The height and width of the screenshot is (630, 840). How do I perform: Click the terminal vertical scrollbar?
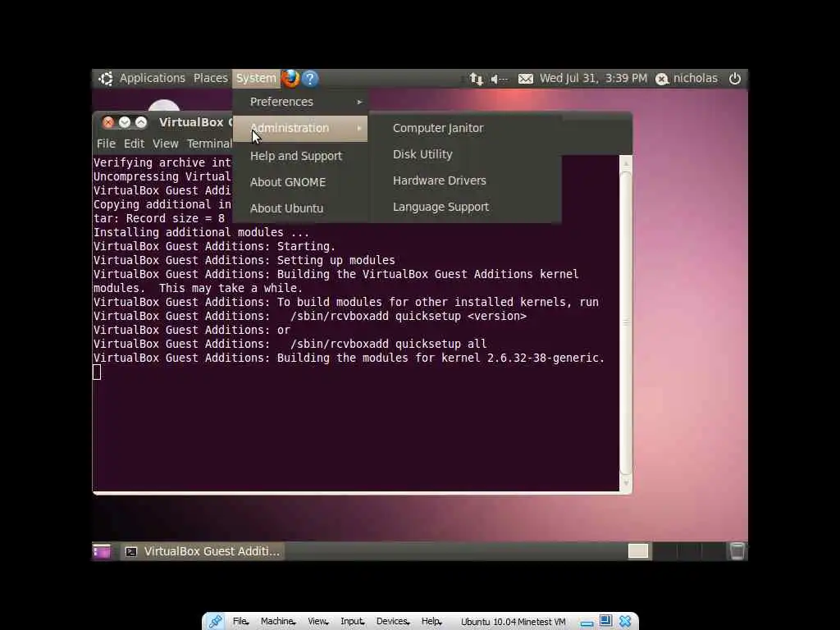(626, 322)
